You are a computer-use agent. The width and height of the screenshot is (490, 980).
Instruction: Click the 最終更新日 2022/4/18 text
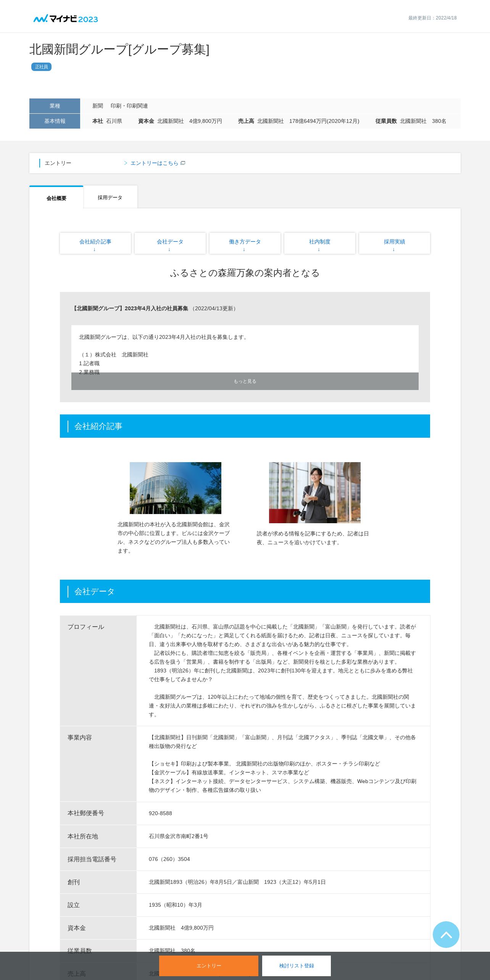coord(432,18)
